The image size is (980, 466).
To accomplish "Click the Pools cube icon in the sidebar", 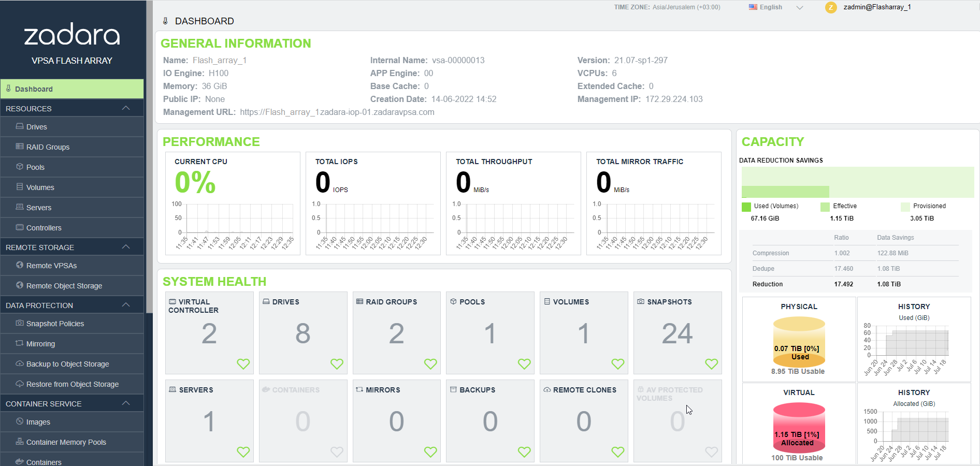I will pos(20,167).
